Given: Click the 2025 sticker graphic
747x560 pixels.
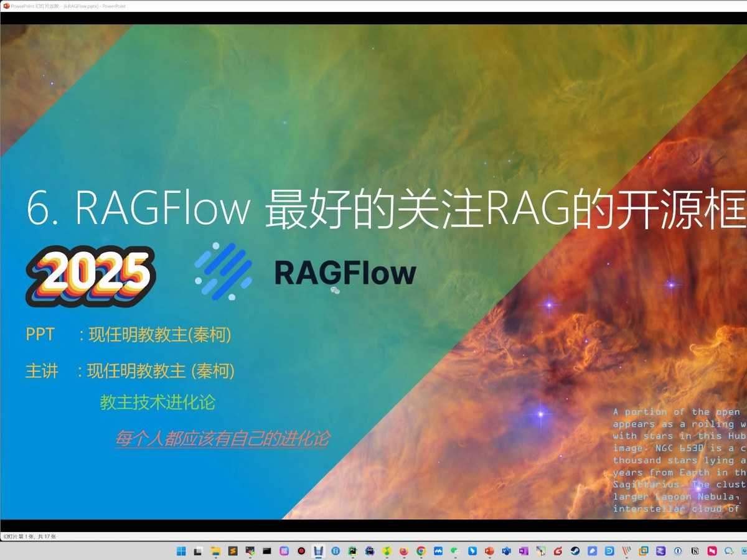Looking at the screenshot, I should coord(90,276).
